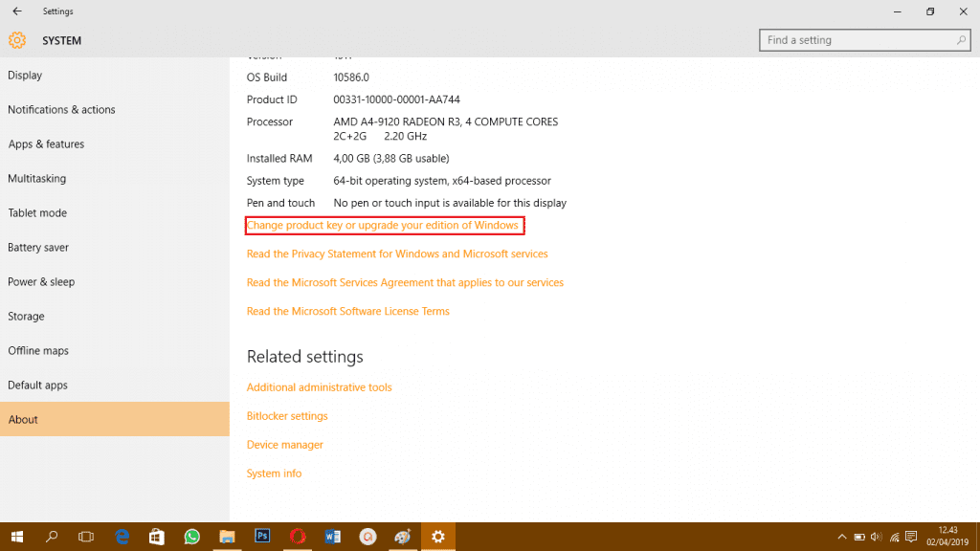Click the Settings gear taskbar icon
This screenshot has width=980, height=551.
click(x=438, y=537)
